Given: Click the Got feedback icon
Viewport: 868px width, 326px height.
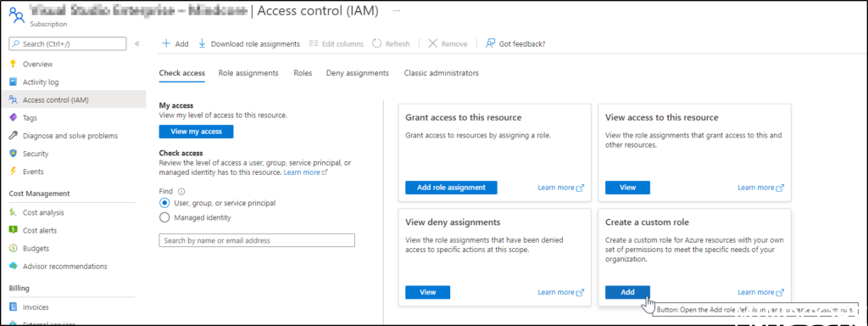Looking at the screenshot, I should (490, 44).
